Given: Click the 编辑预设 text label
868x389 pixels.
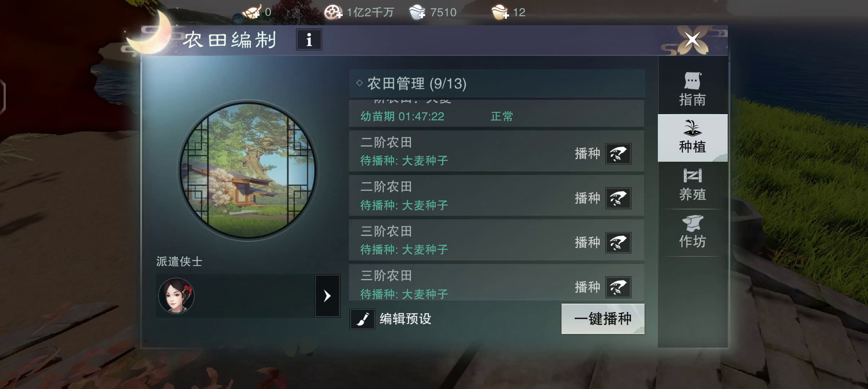Looking at the screenshot, I should pos(405,319).
